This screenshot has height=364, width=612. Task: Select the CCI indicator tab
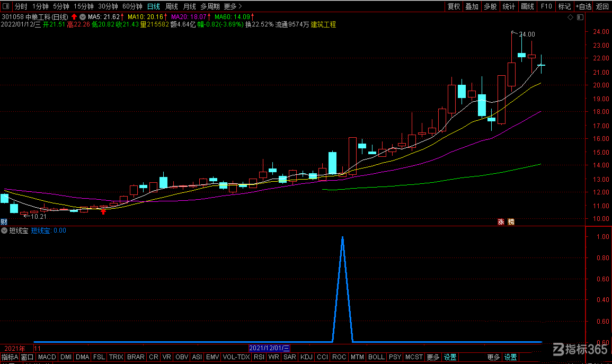coord(322,357)
